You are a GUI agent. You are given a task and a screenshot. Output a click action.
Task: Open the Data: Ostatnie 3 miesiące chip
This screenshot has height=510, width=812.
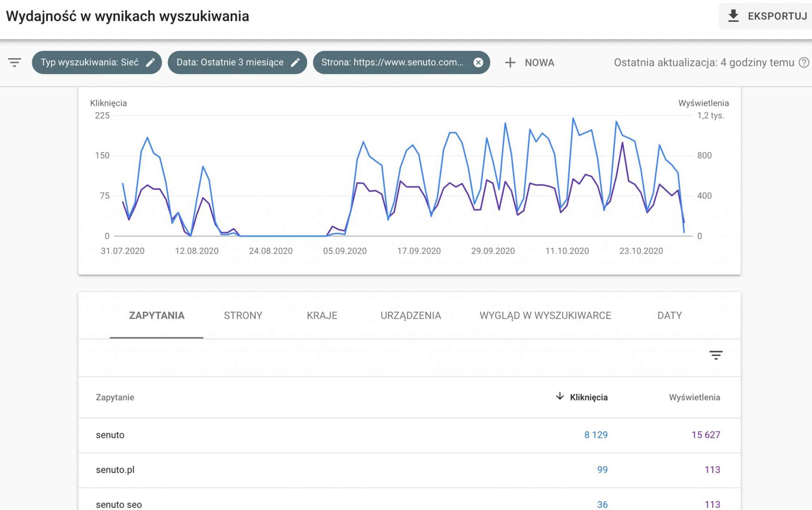(237, 62)
